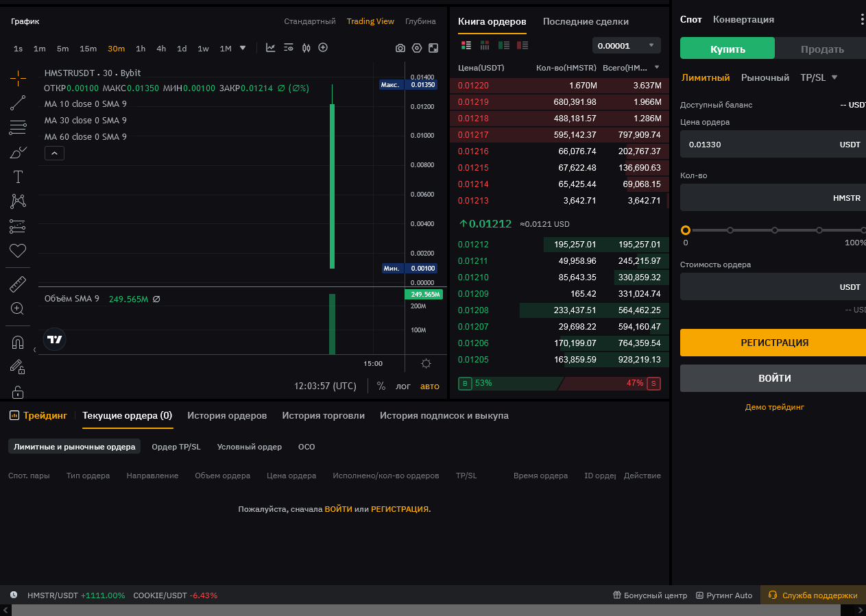Click the Цена ордера input field
This screenshot has width=866, height=616.
coord(773,145)
